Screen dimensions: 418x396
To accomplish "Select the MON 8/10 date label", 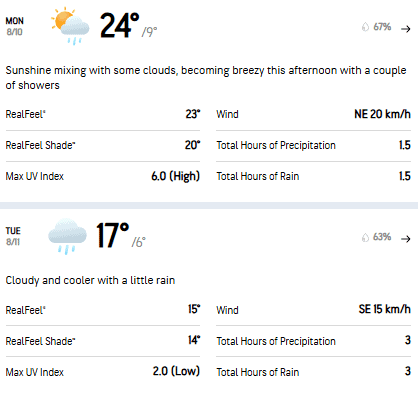I will pos(15,26).
